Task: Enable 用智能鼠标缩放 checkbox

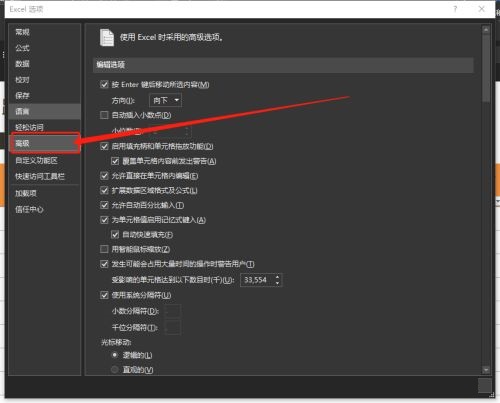Action: 104,249
